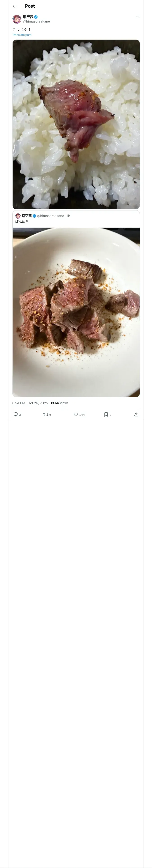The width and height of the screenshot is (152, 868).
Task: Click the Translate post link
Action: point(22,35)
